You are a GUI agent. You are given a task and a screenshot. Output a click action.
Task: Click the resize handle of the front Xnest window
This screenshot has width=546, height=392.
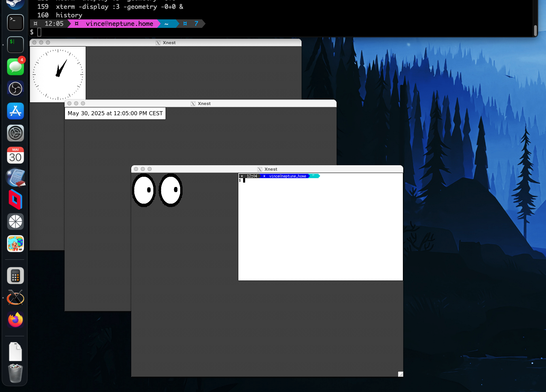(x=400, y=374)
